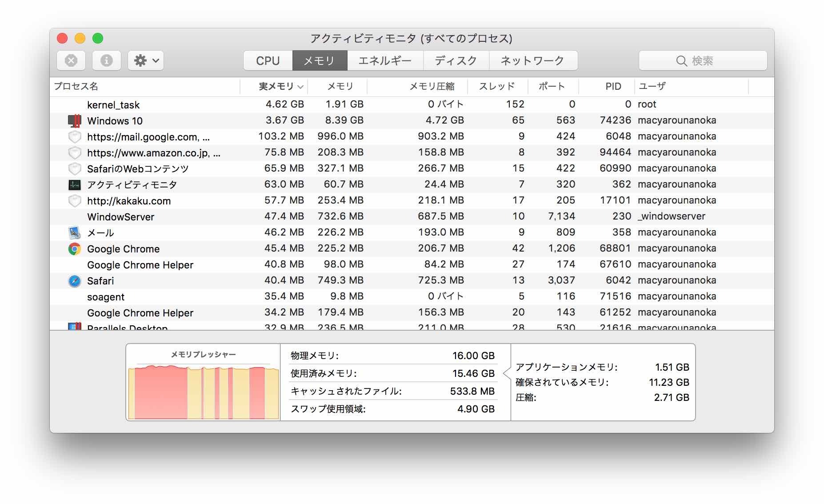Click the magnifier icon in search field

point(681,61)
